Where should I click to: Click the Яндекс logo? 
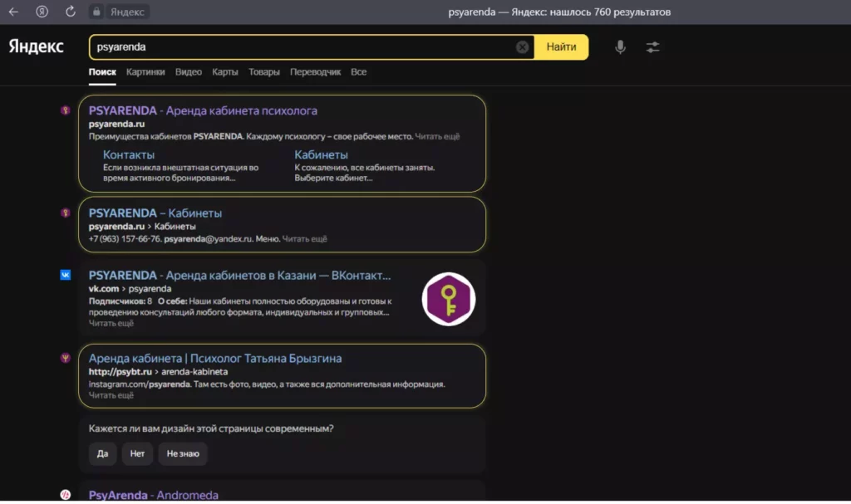[x=36, y=46]
